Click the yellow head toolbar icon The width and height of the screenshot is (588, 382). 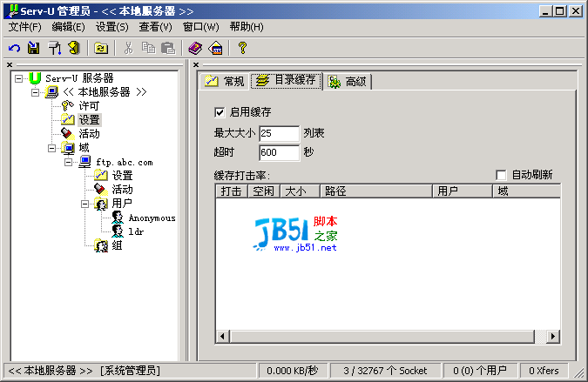coord(74,48)
